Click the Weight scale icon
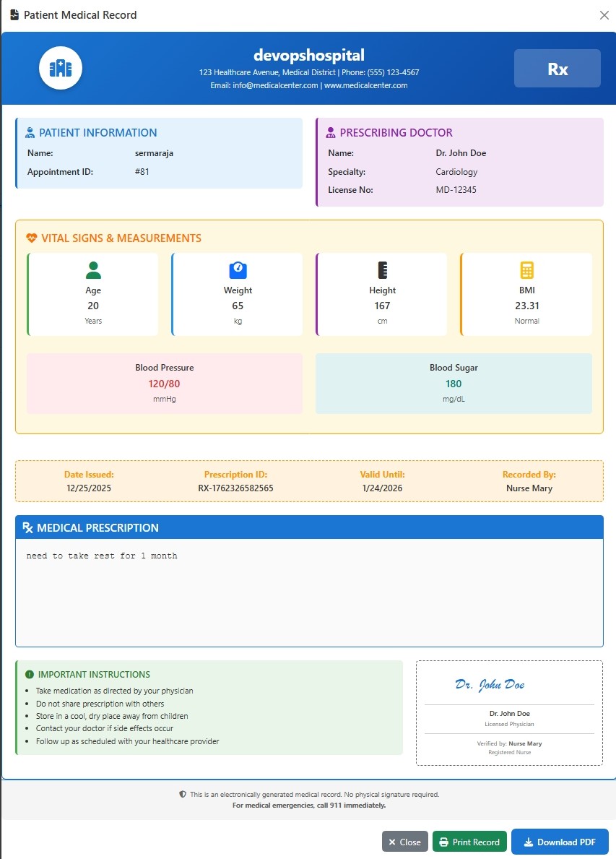This screenshot has height=859, width=616. (x=238, y=270)
